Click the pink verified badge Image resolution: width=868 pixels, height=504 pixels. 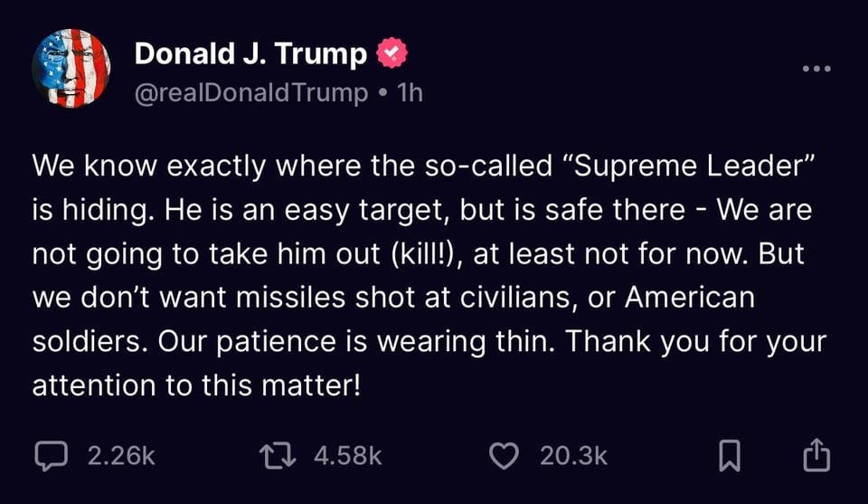(392, 54)
